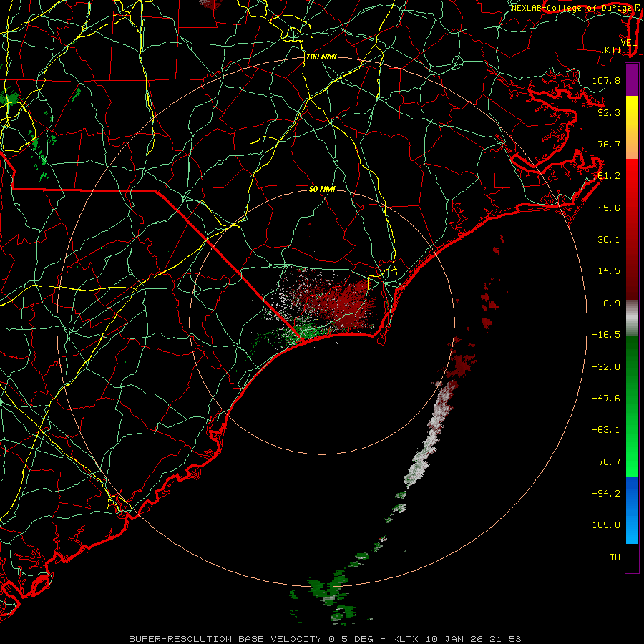
Task: Click the 61.2 legend value
Action: coord(609,176)
